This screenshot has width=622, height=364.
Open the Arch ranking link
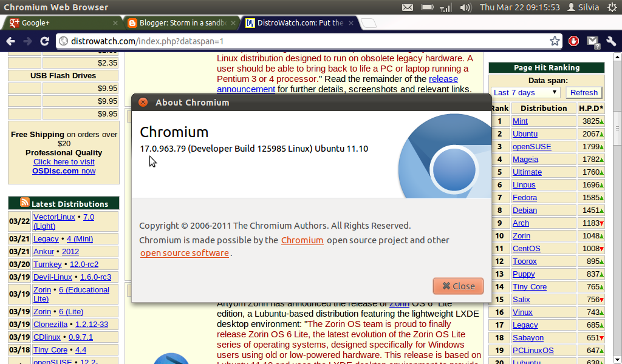click(521, 223)
